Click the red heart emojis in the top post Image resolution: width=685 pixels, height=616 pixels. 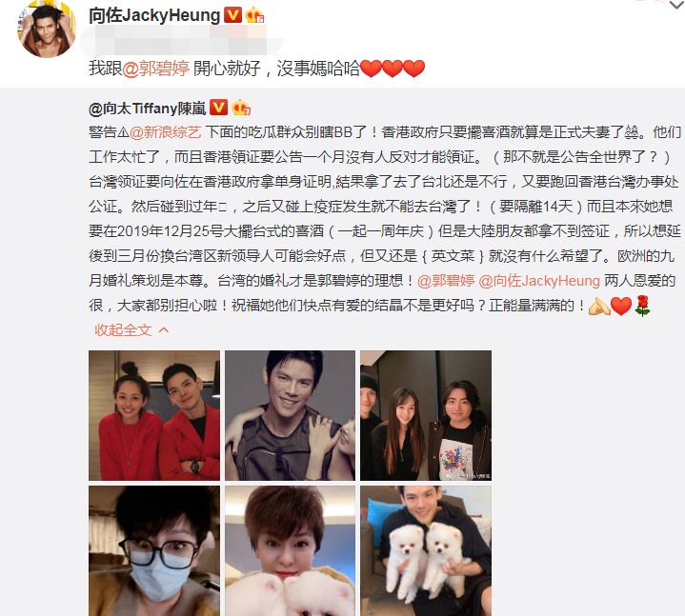click(393, 69)
